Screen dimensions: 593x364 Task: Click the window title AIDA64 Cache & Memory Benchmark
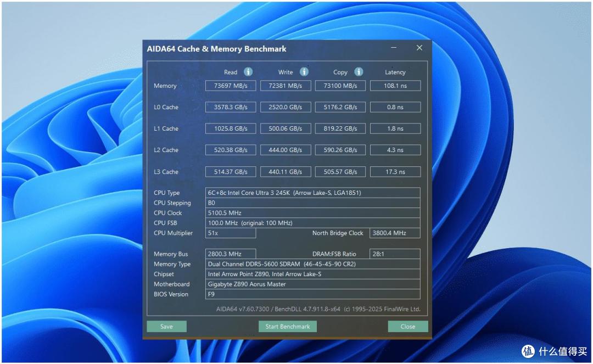pyautogui.click(x=216, y=49)
